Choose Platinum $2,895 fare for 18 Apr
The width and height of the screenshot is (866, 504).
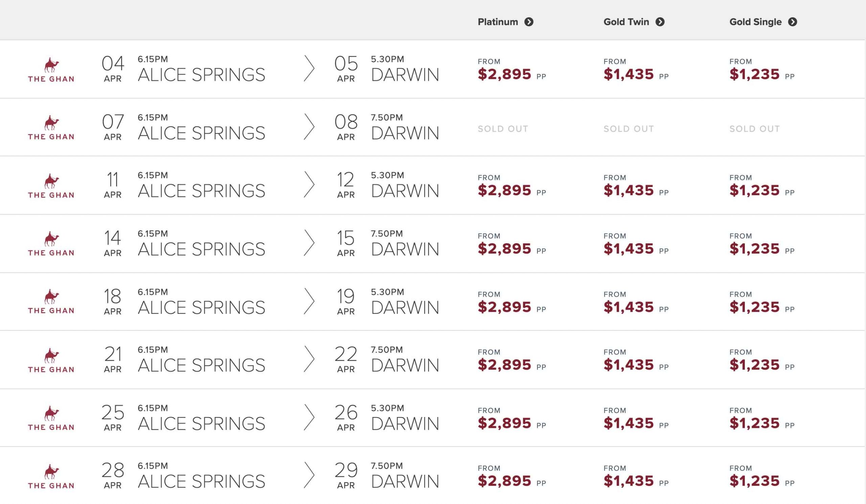[504, 307]
